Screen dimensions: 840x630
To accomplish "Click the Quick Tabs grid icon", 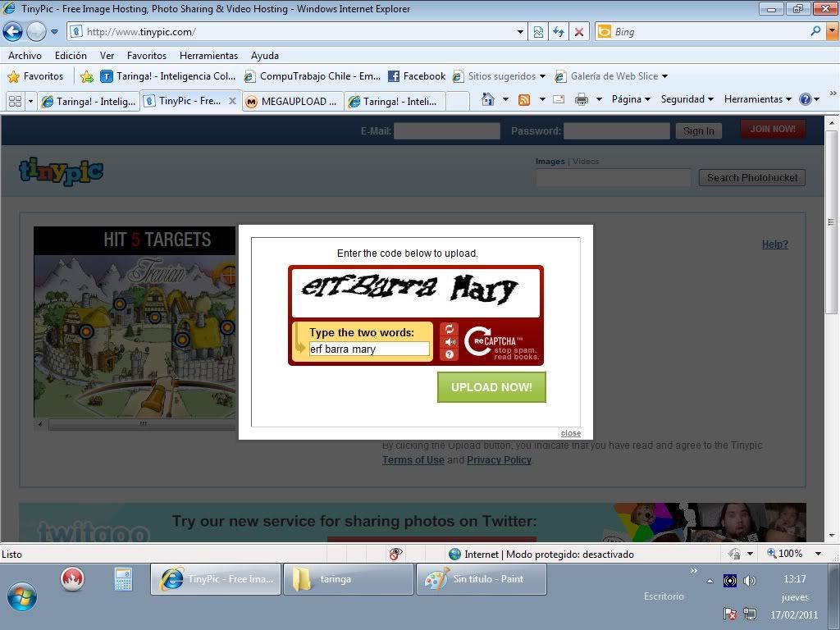I will pyautogui.click(x=15, y=101).
